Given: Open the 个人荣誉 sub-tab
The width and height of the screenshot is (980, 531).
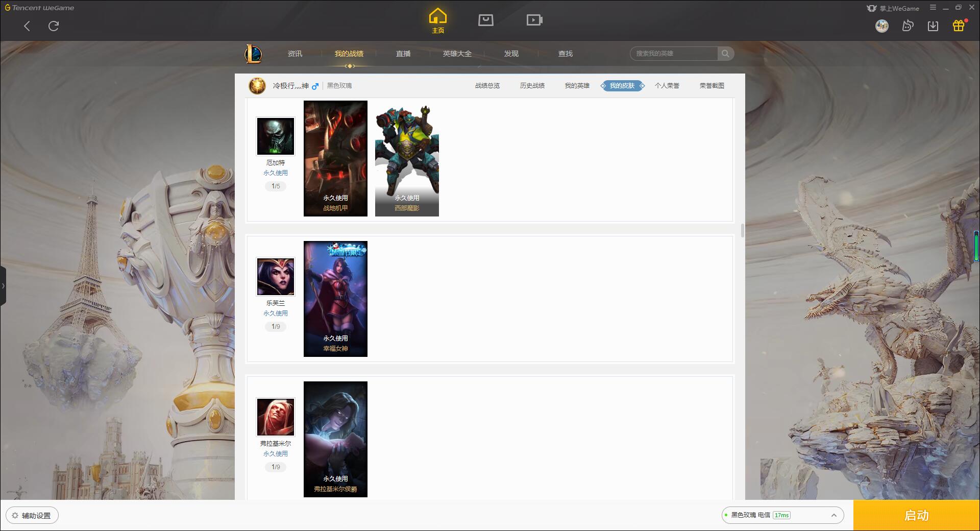Looking at the screenshot, I should (667, 86).
